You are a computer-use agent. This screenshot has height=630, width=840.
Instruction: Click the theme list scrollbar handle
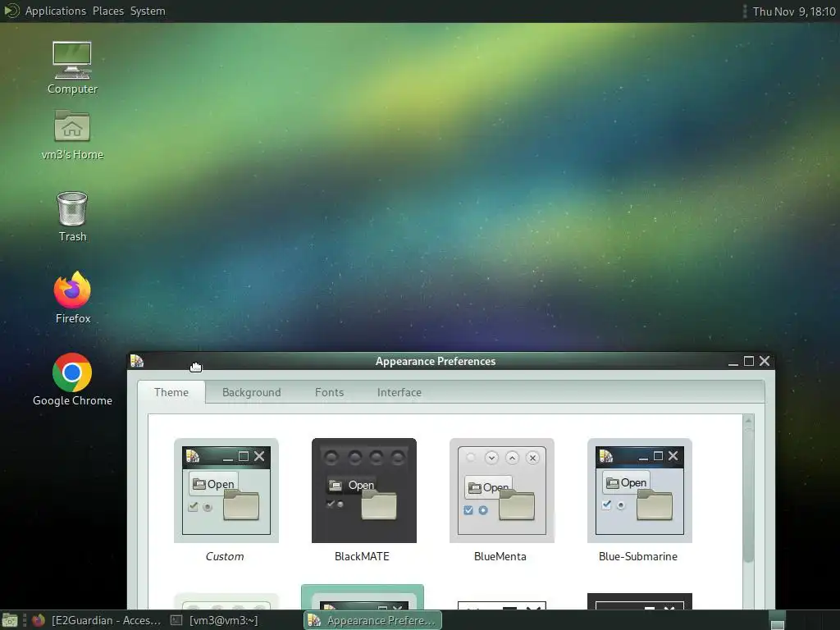tap(748, 495)
